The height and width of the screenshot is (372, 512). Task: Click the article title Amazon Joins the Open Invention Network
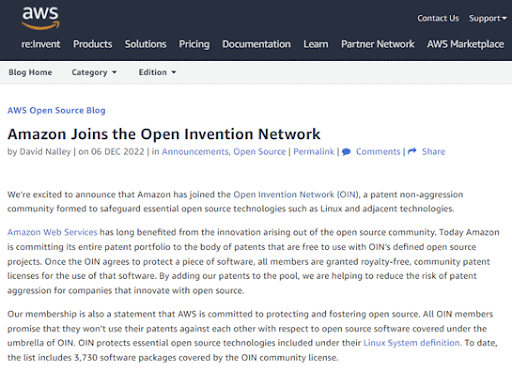click(x=164, y=134)
